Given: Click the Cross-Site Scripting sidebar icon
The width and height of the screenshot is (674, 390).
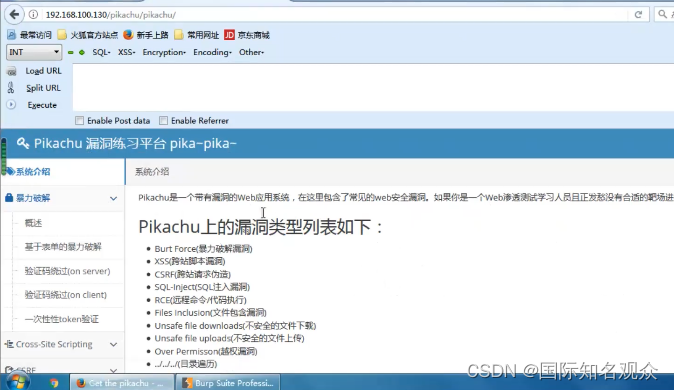Looking at the screenshot, I should click(9, 344).
